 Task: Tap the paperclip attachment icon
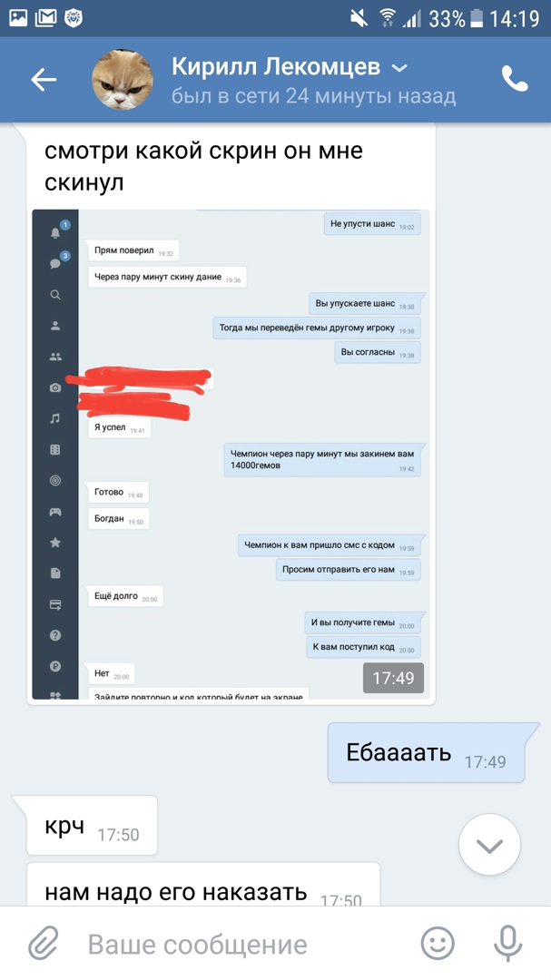[44, 943]
